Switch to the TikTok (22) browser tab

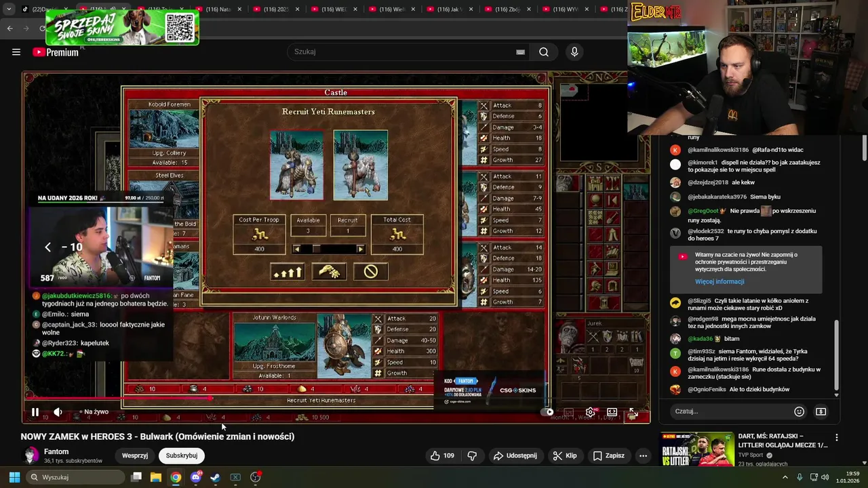click(x=44, y=9)
